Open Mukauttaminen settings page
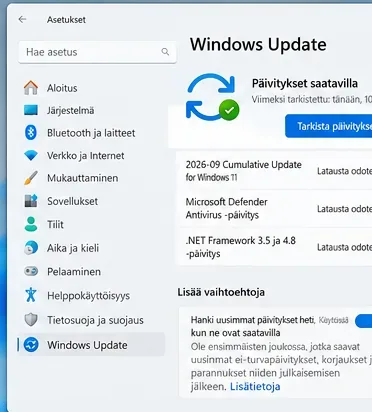The height and width of the screenshot is (412, 372). point(83,178)
